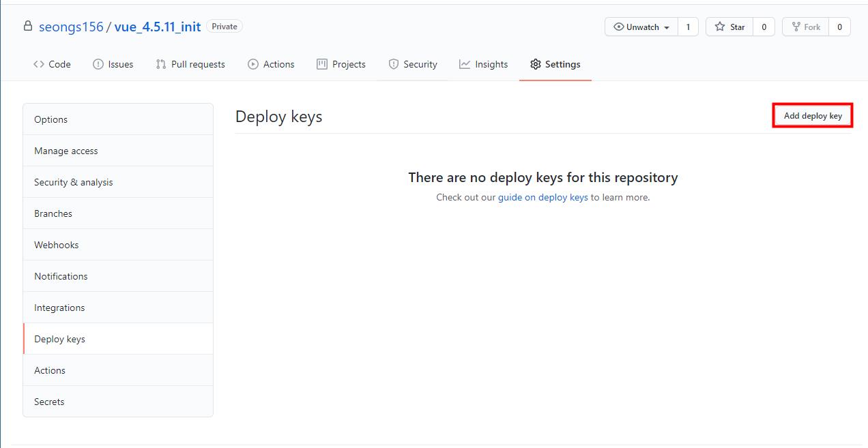Open Security via the shield icon
868x448 pixels.
click(x=394, y=63)
